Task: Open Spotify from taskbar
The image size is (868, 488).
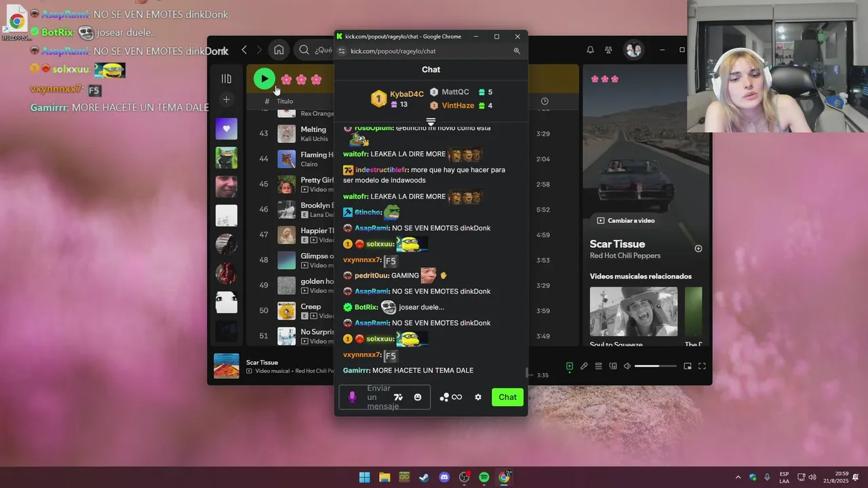Action: point(484,477)
